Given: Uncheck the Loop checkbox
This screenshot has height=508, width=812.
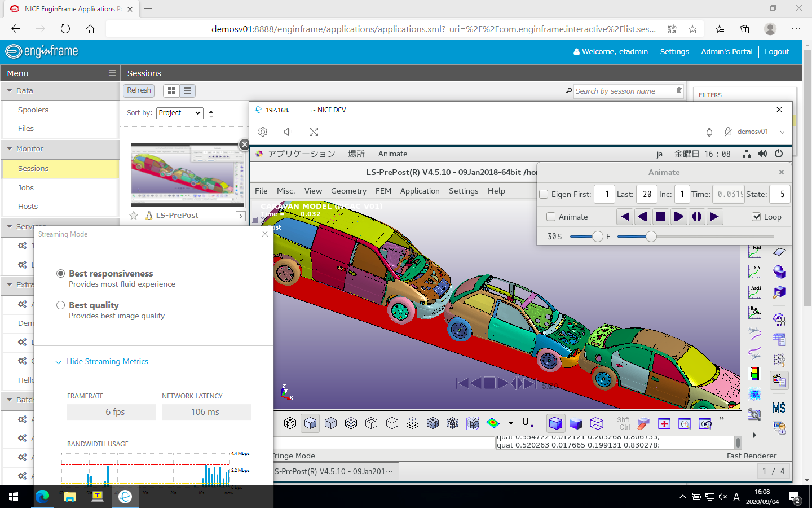Looking at the screenshot, I should (757, 217).
